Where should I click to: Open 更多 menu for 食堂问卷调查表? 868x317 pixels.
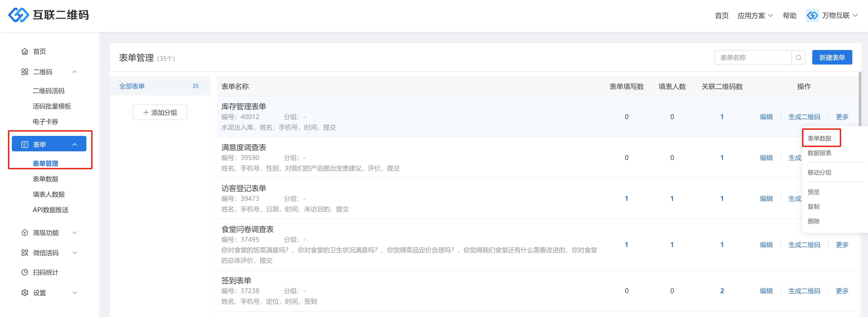(x=842, y=245)
